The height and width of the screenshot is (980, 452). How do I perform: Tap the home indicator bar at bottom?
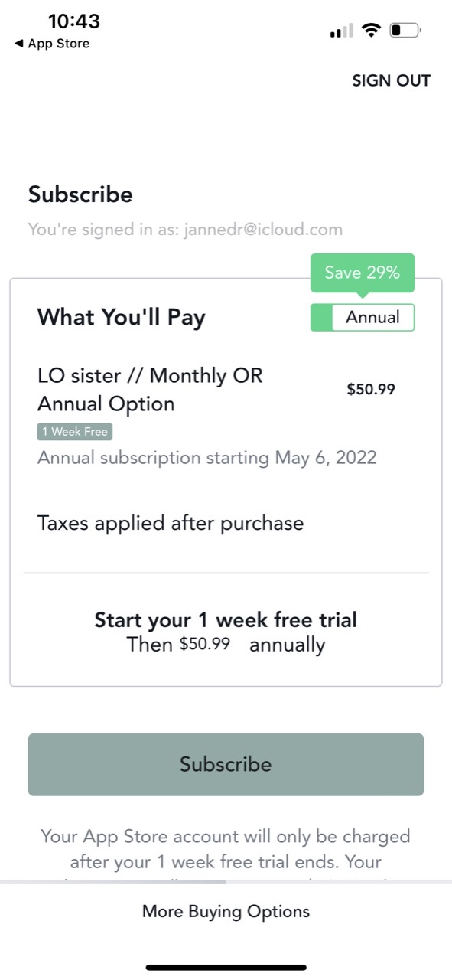(226, 967)
